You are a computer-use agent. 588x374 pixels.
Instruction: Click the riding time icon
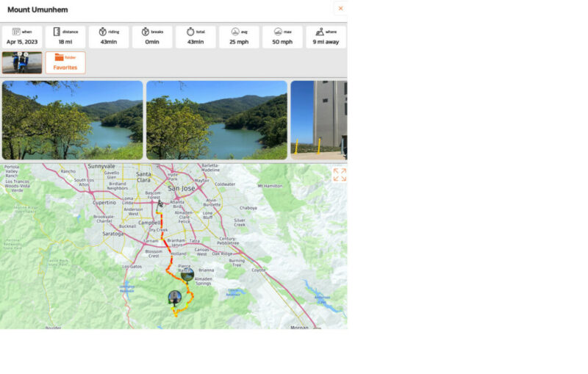pos(102,32)
